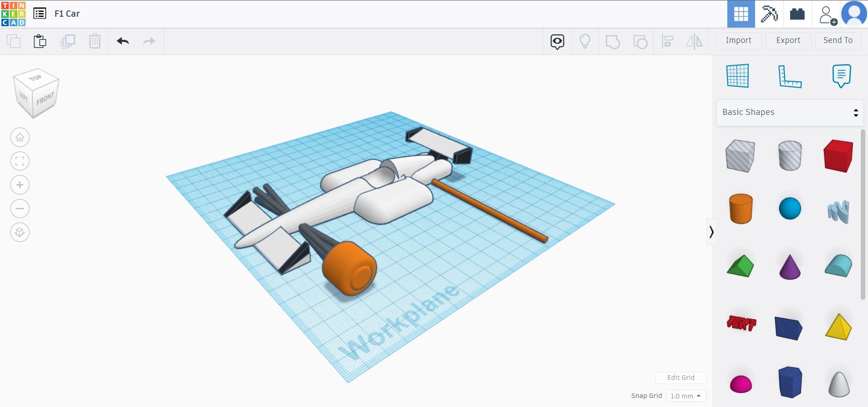Open the Notes tool

(x=841, y=76)
